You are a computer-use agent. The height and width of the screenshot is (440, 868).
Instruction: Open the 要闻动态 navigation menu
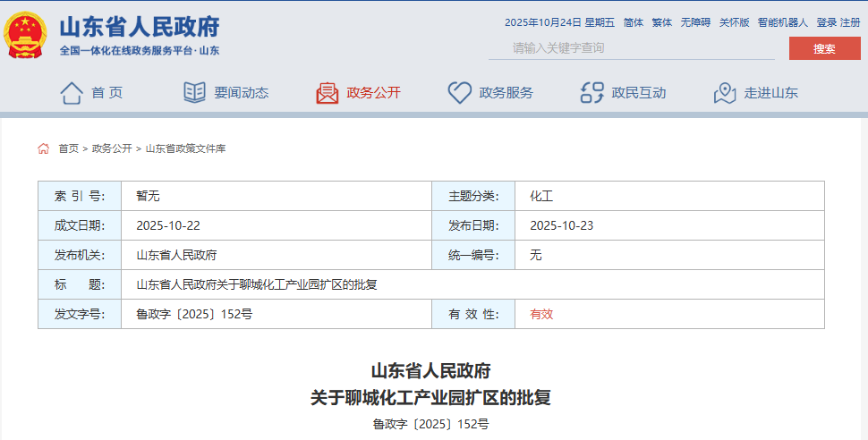coord(241,93)
